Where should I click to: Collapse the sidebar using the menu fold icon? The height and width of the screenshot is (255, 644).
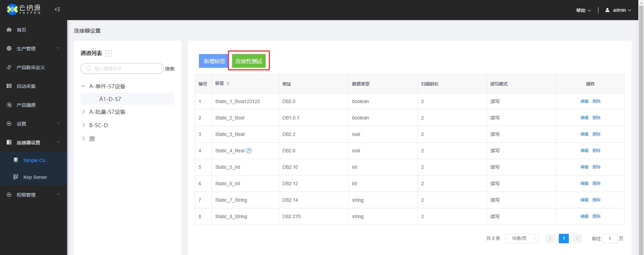coord(57,9)
